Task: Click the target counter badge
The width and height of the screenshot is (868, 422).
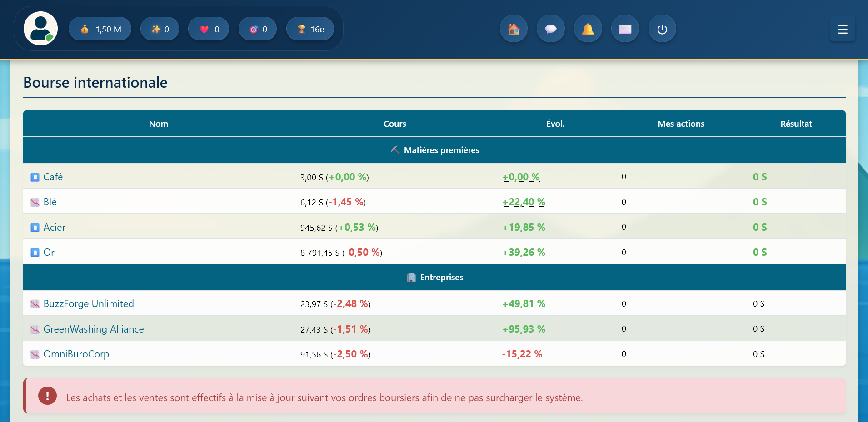Action: coord(258,29)
